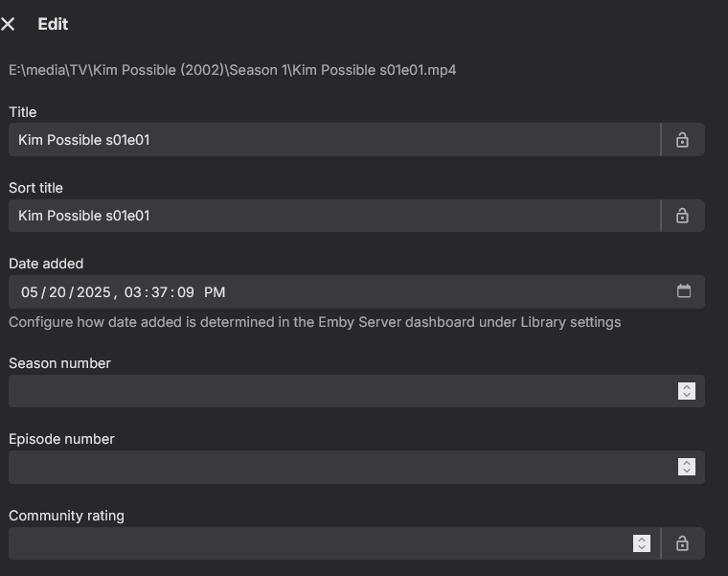Image resolution: width=728 pixels, height=576 pixels.
Task: Select the seconds 09 in Date added
Action: click(x=186, y=292)
